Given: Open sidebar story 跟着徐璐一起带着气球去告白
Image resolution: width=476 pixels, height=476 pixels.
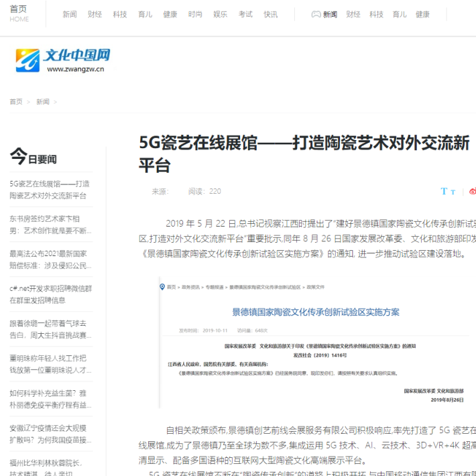Looking at the screenshot, I should point(51,329).
